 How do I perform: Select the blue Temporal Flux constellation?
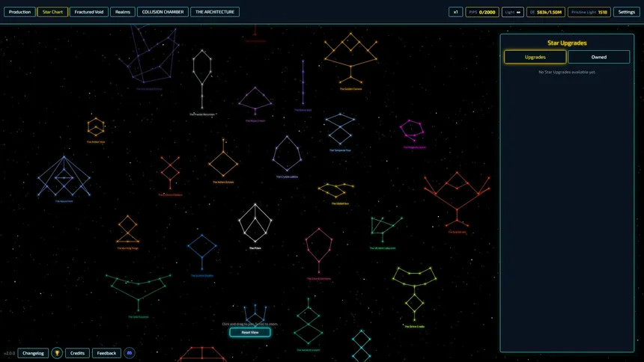point(340,129)
